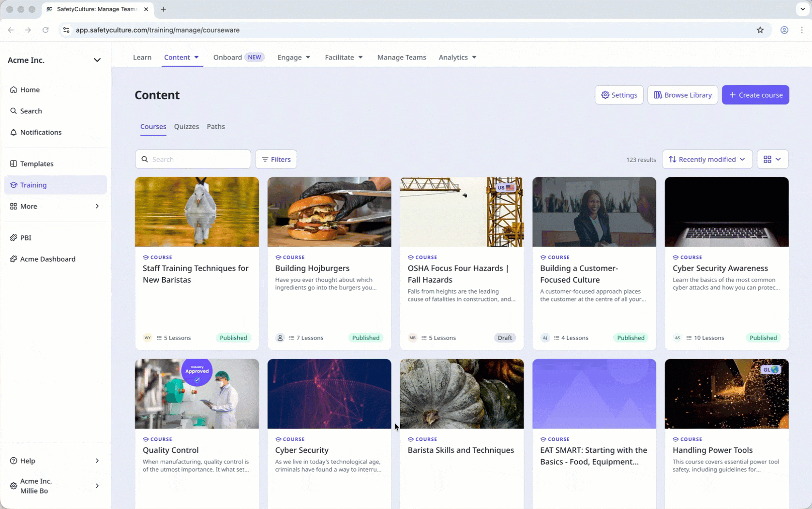
Task: Open Barista Skills and Techniques course title
Action: pyautogui.click(x=461, y=450)
